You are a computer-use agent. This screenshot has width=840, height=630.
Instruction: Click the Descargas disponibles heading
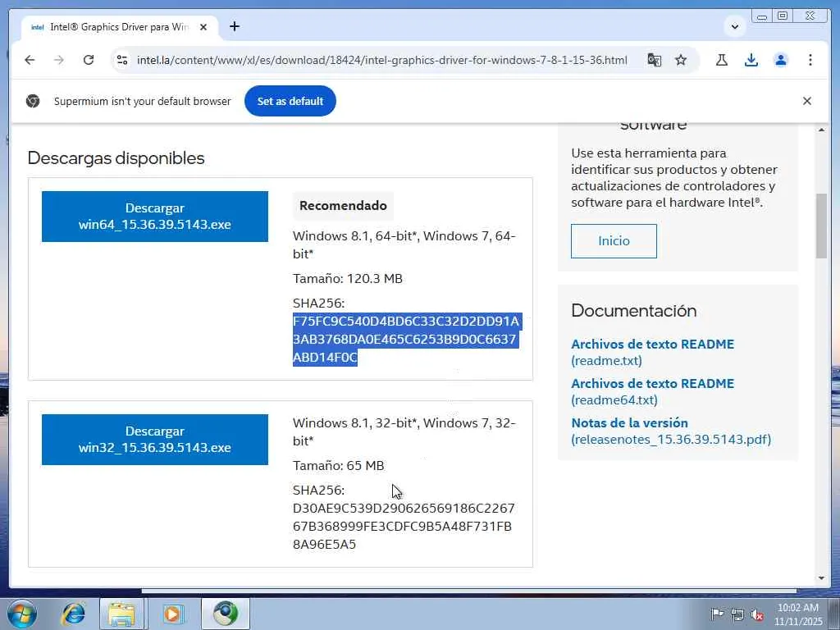coord(116,158)
